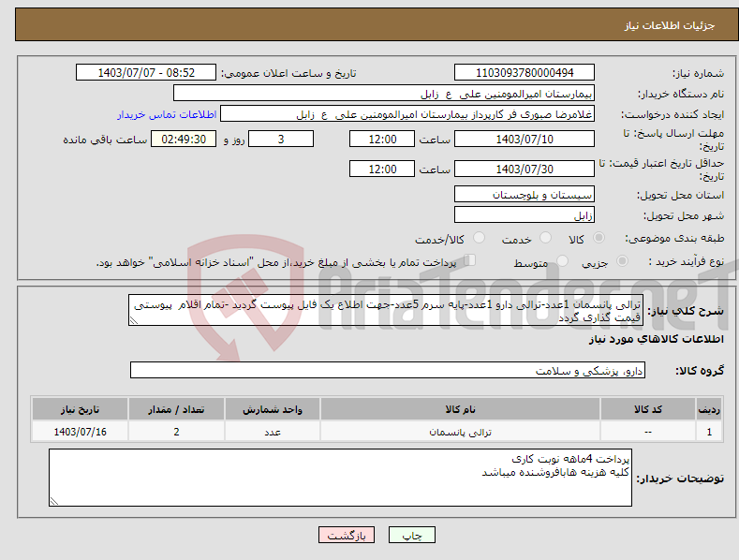Click the چاپ (print) button
The image size is (739, 560).
[x=411, y=535]
